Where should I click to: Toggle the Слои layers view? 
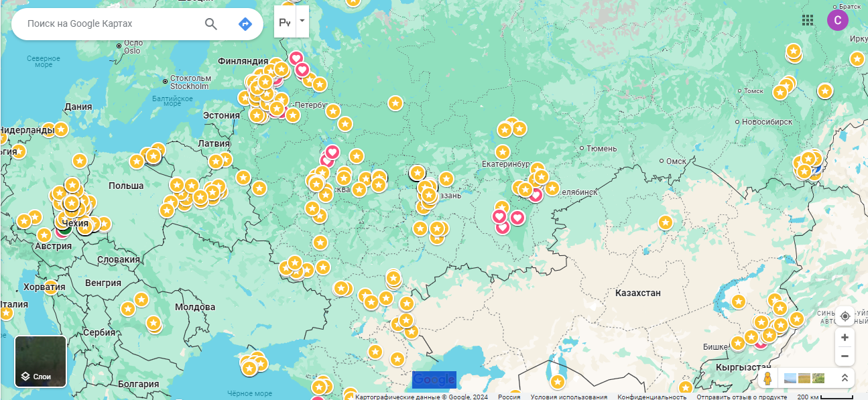click(41, 362)
